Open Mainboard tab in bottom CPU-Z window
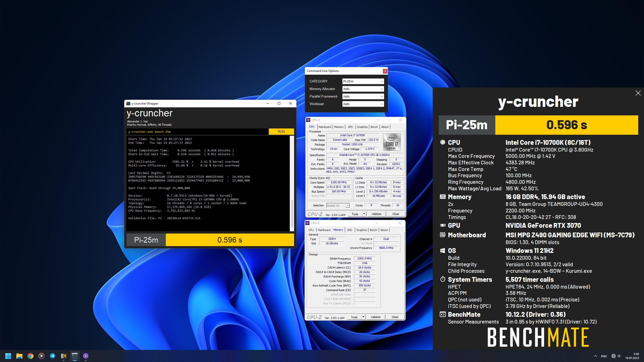Viewport: 644px width, 362px height. tap(324, 230)
